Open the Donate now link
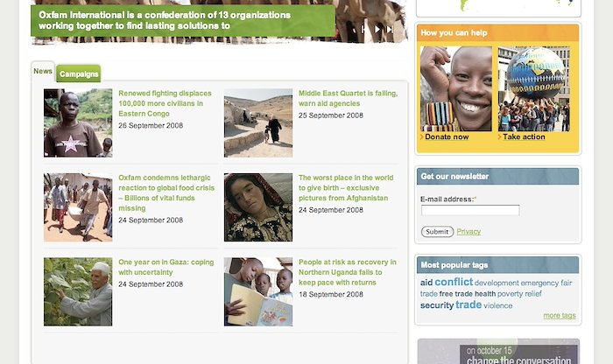The width and height of the screenshot is (613, 364). pos(447,136)
